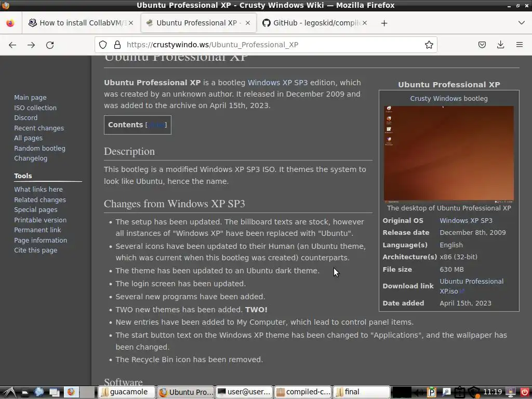
Task: Open the taskbar start menu icon
Action: click(x=9, y=392)
